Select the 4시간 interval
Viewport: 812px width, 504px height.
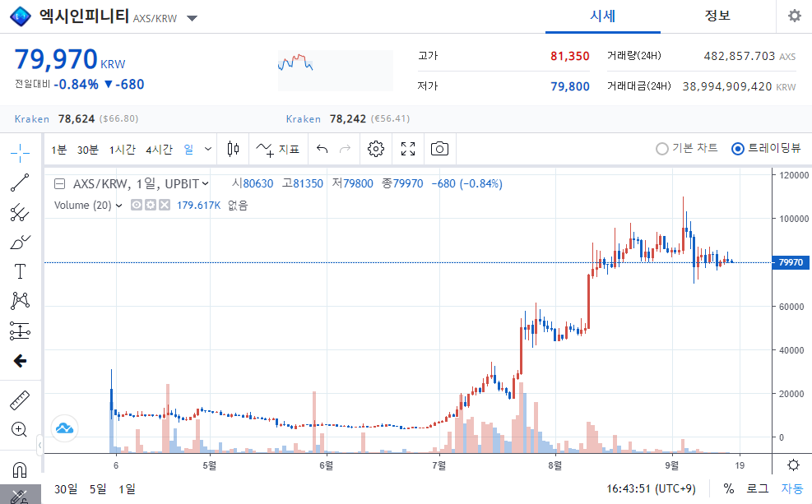pos(159,150)
